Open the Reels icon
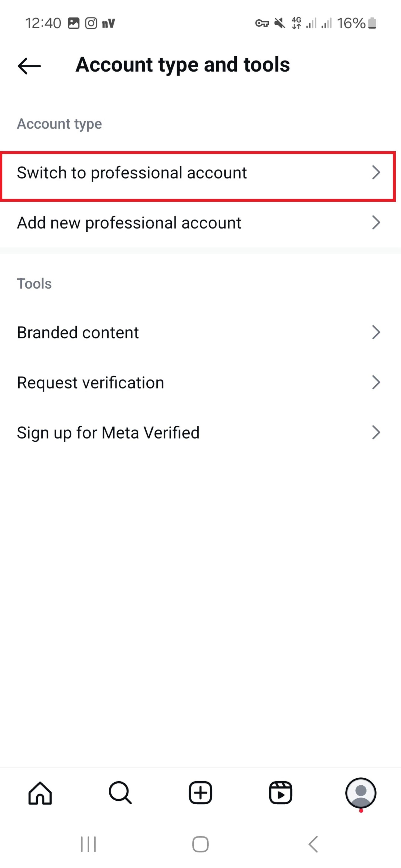 point(280,792)
